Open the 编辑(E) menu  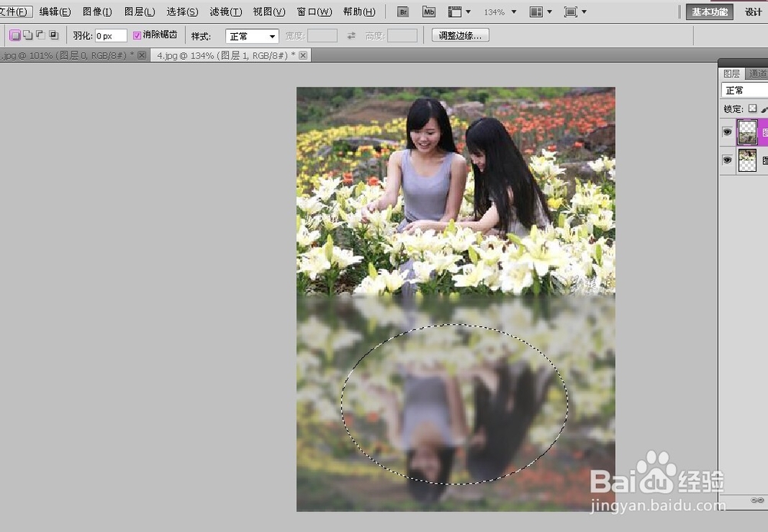[55, 12]
